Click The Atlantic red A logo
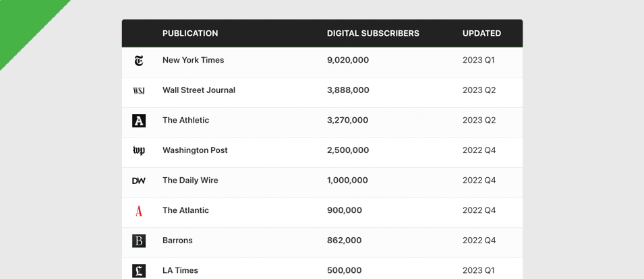The image size is (644, 279). tap(139, 211)
